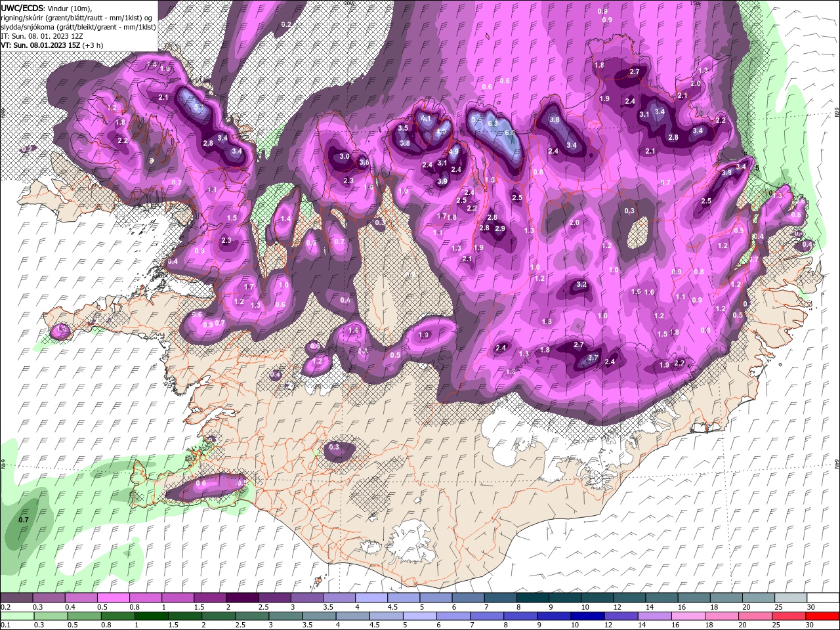Click the 3.0 precipitation value on the map
The width and height of the screenshot is (840, 630).
tap(345, 156)
